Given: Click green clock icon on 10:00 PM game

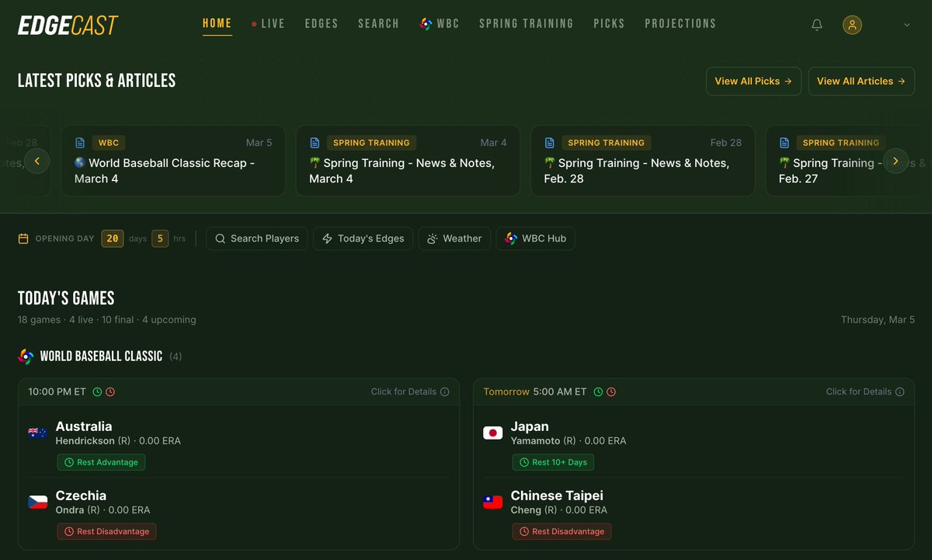Looking at the screenshot, I should click(x=97, y=391).
